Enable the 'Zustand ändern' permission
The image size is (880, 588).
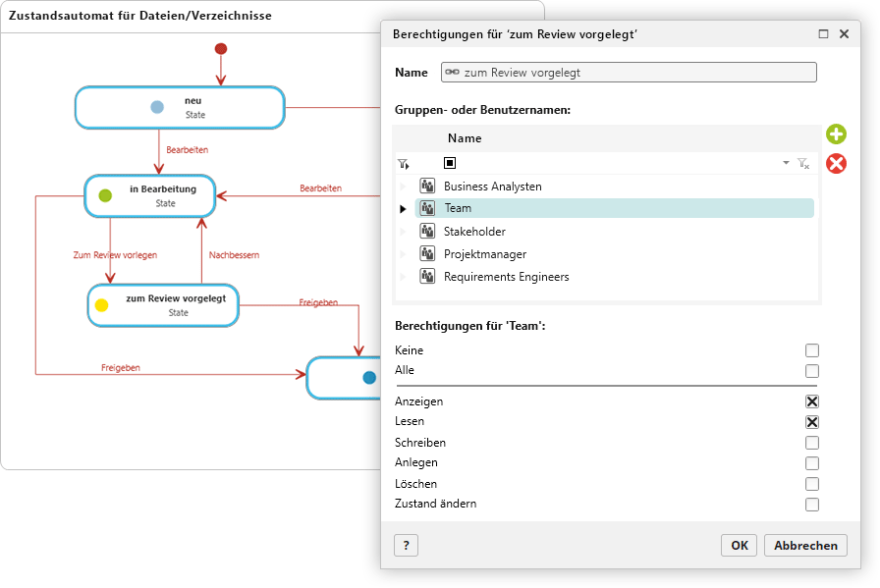coord(811,505)
